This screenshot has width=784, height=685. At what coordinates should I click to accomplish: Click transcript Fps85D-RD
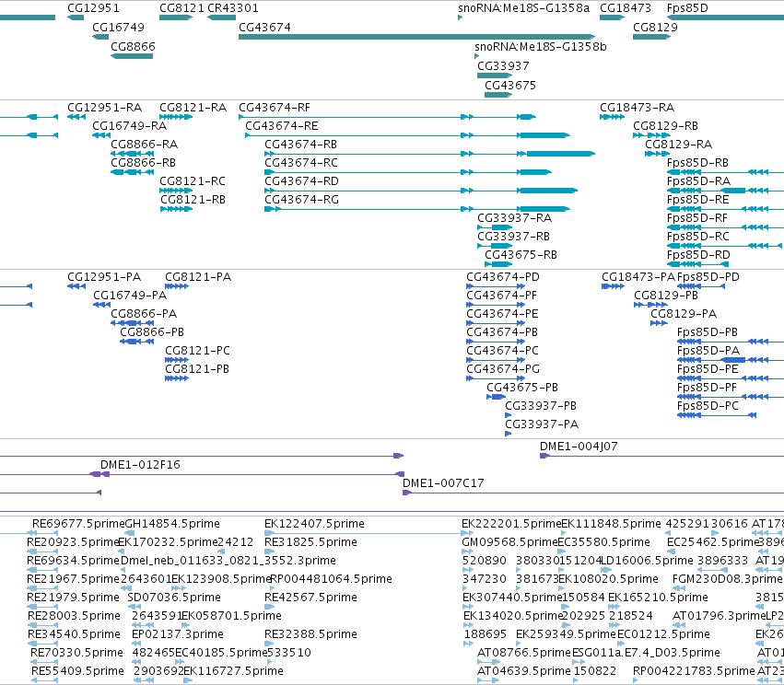pos(698,255)
